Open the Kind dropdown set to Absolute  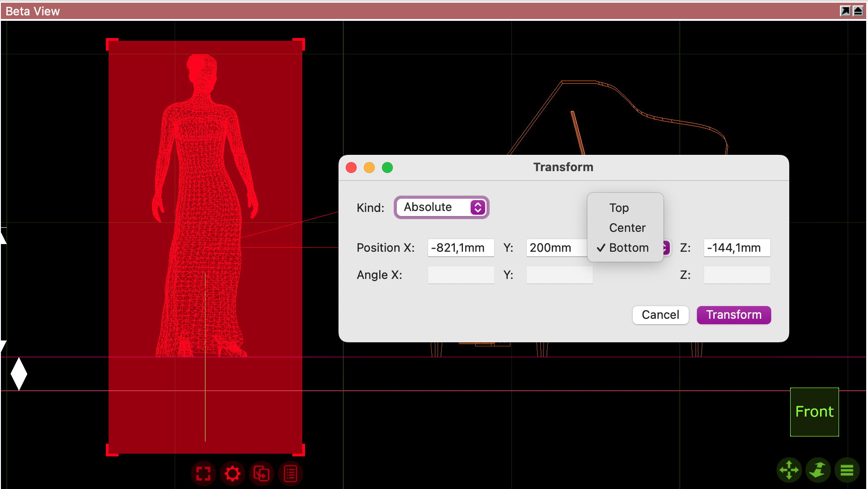tap(441, 207)
